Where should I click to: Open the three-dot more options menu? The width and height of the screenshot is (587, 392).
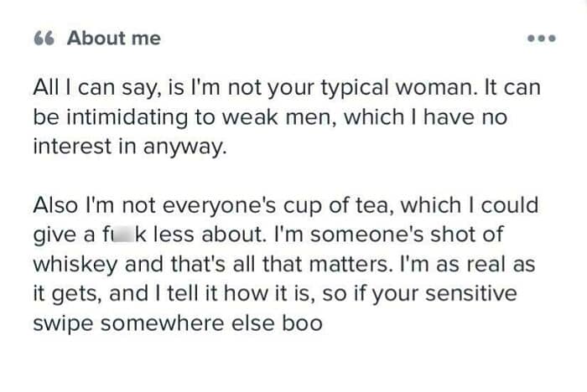click(541, 39)
